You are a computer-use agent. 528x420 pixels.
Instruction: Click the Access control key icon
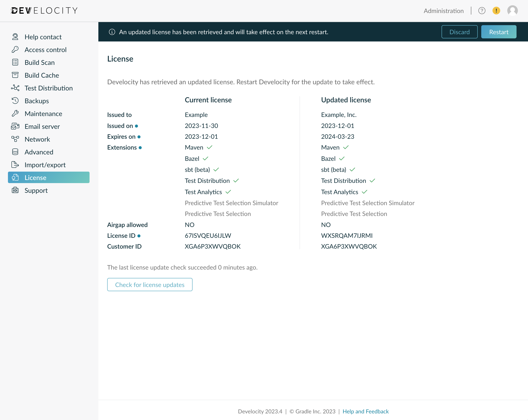click(15, 49)
